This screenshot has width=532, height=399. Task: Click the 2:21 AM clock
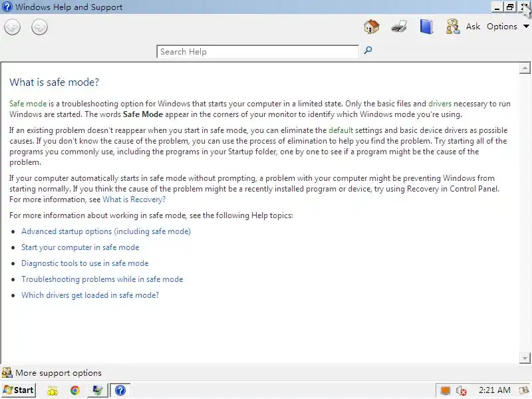[494, 390]
